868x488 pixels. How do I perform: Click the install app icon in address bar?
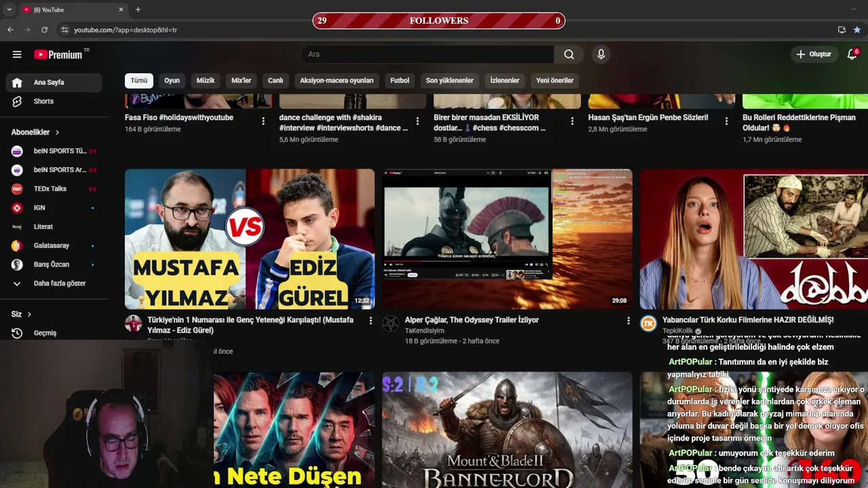(842, 30)
